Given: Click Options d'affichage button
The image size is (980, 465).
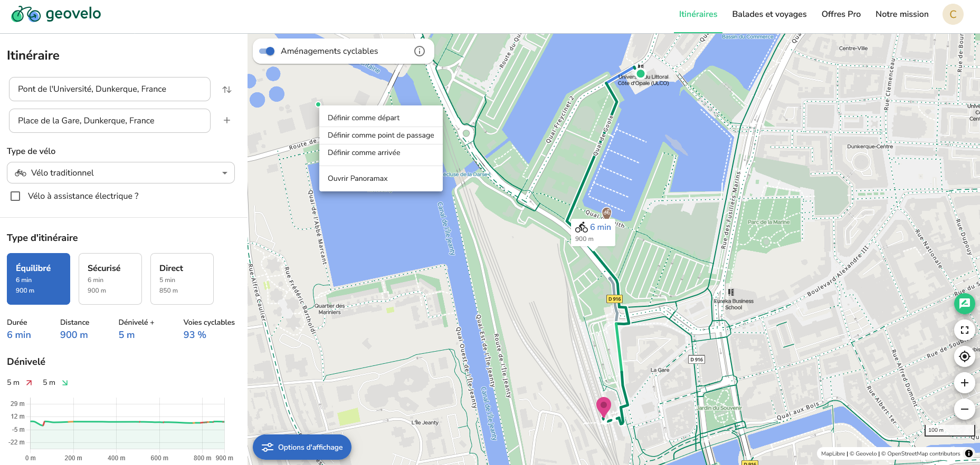Looking at the screenshot, I should (x=302, y=447).
